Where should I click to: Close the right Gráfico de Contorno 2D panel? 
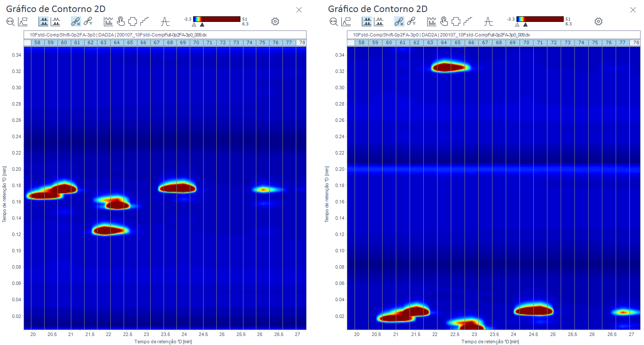pyautogui.click(x=633, y=9)
